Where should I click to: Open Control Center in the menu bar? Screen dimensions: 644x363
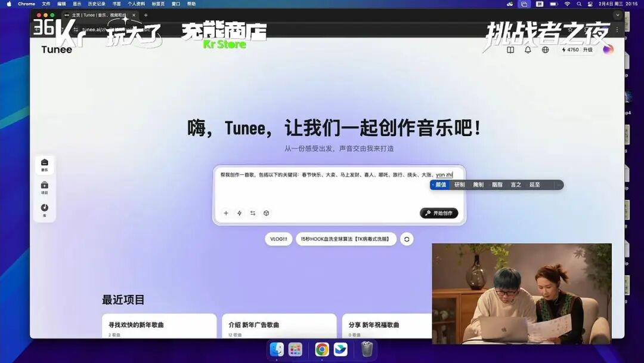point(590,4)
